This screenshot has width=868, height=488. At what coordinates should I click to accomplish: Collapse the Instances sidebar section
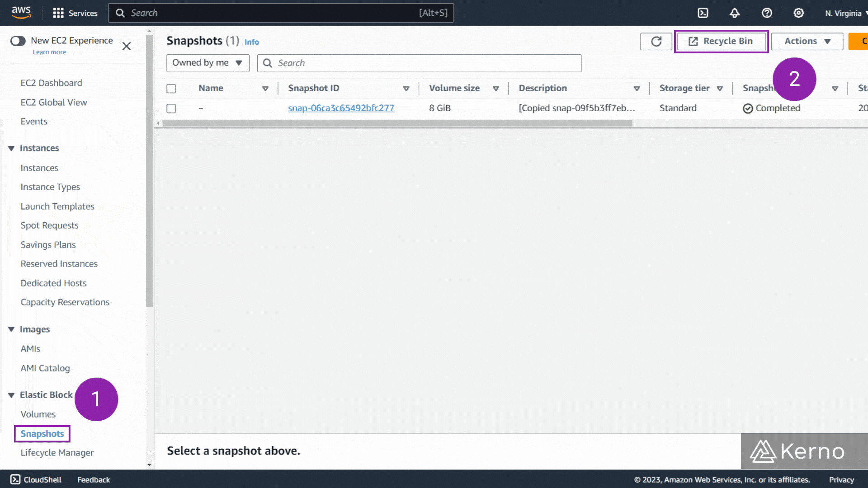[x=11, y=148]
